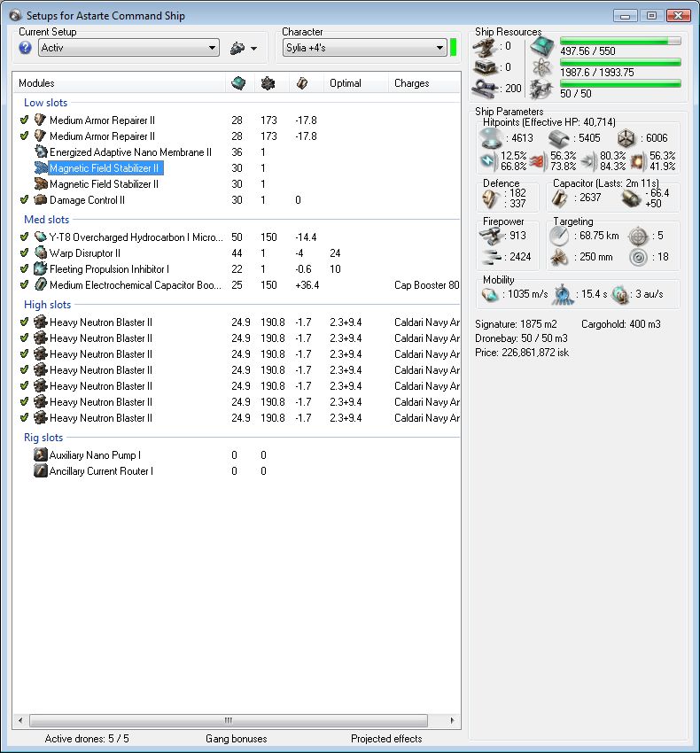Click the capacitor column header icon
This screenshot has width=700, height=753.
(302, 83)
